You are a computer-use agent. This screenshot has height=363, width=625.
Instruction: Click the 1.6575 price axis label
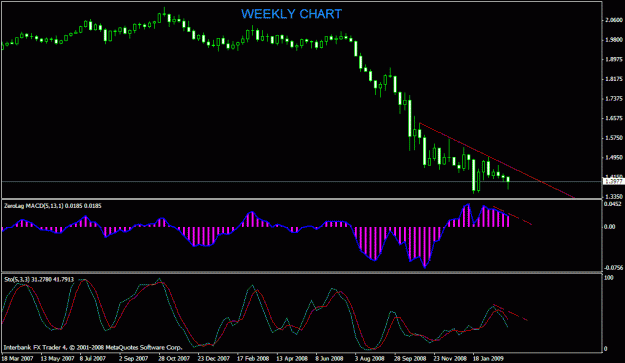[614, 118]
